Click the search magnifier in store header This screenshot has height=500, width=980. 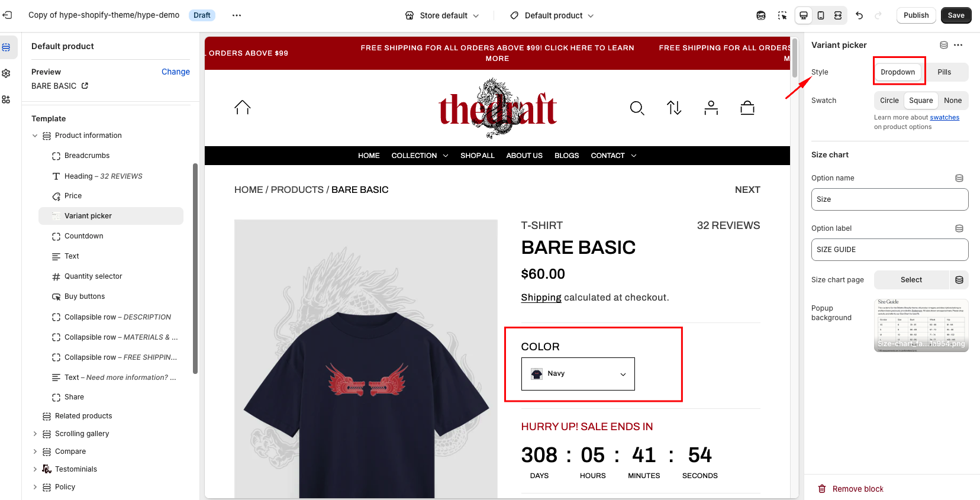[x=637, y=108]
